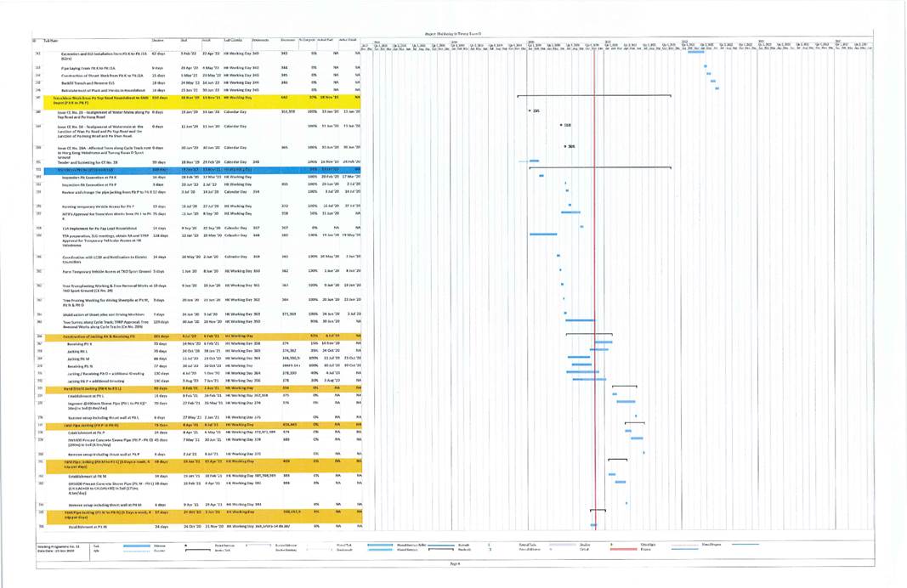Click the Duration column header

coord(158,41)
